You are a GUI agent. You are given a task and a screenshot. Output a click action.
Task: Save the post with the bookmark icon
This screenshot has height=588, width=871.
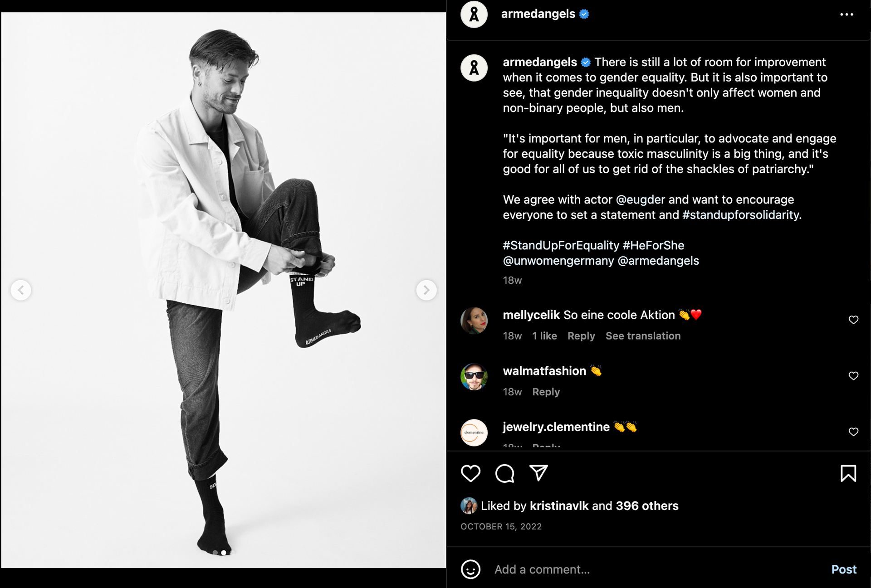[x=848, y=473]
